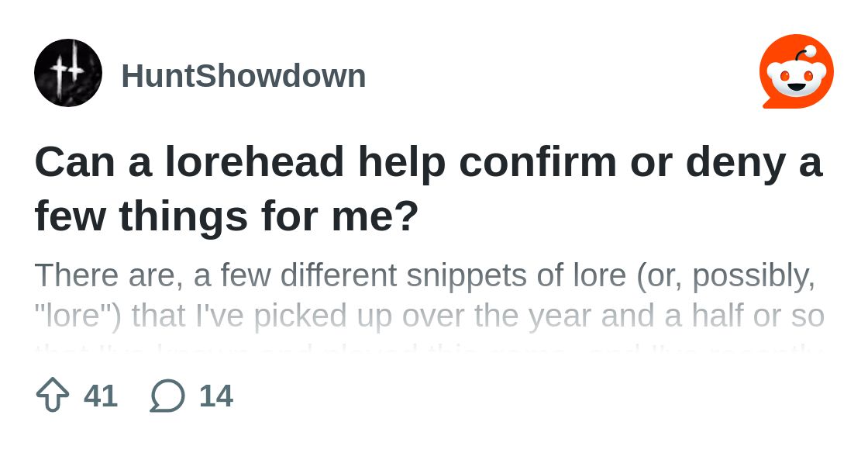Click the comment count showing 14

pyautogui.click(x=216, y=396)
